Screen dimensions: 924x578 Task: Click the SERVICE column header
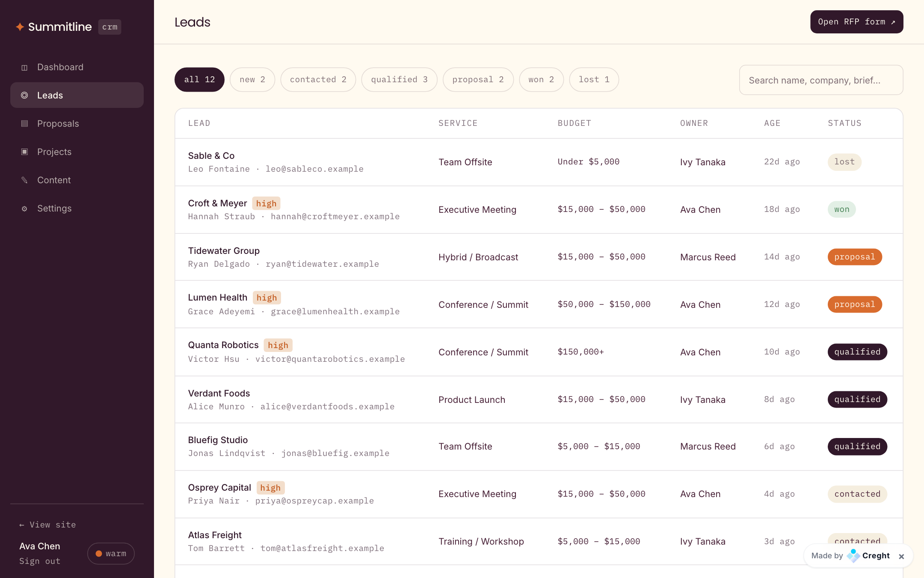click(458, 123)
